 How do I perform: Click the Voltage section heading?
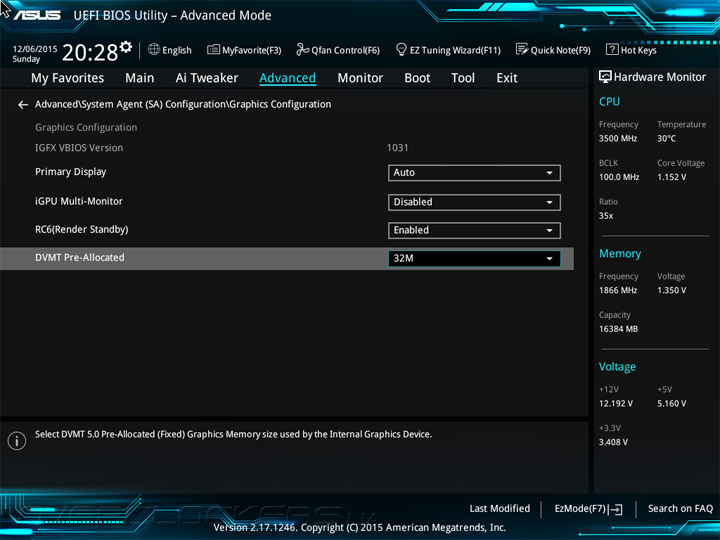617,367
